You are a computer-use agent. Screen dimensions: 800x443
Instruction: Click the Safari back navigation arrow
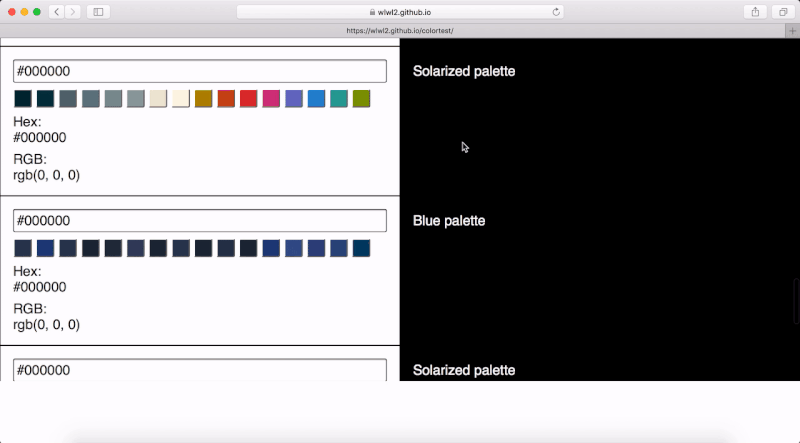point(55,12)
